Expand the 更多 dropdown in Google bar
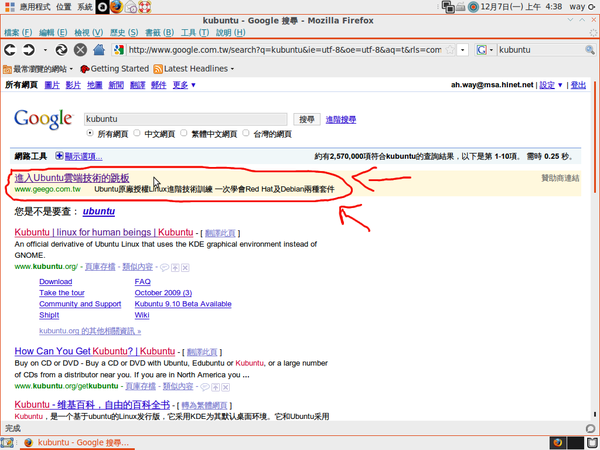The width and height of the screenshot is (600, 450). (x=184, y=85)
